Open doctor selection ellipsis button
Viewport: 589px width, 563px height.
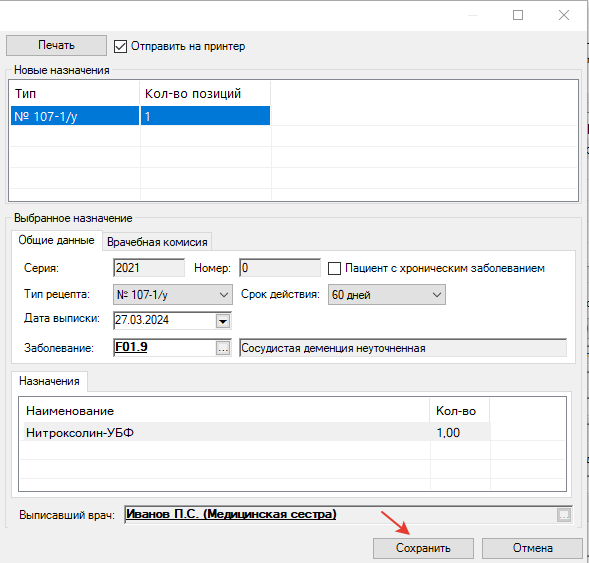point(564,515)
